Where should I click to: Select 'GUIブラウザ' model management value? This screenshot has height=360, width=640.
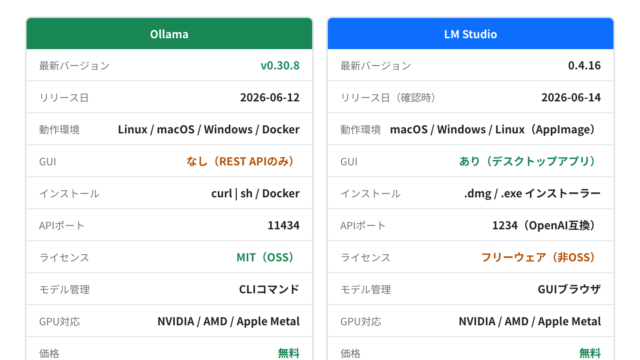(569, 289)
